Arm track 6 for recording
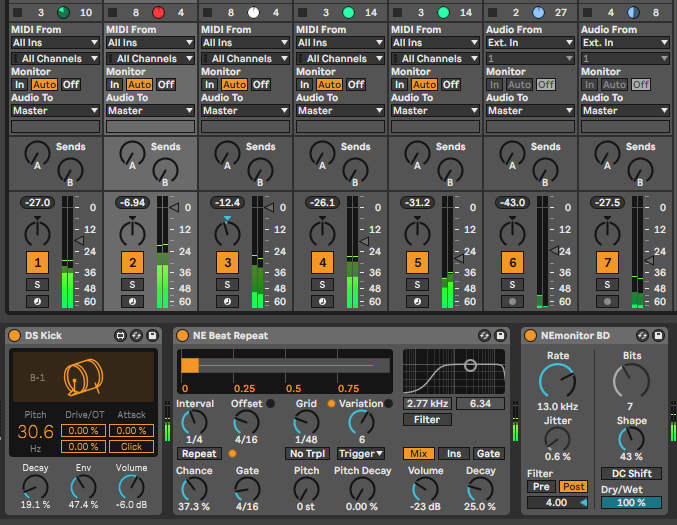Image resolution: width=677 pixels, height=525 pixels. tap(512, 301)
